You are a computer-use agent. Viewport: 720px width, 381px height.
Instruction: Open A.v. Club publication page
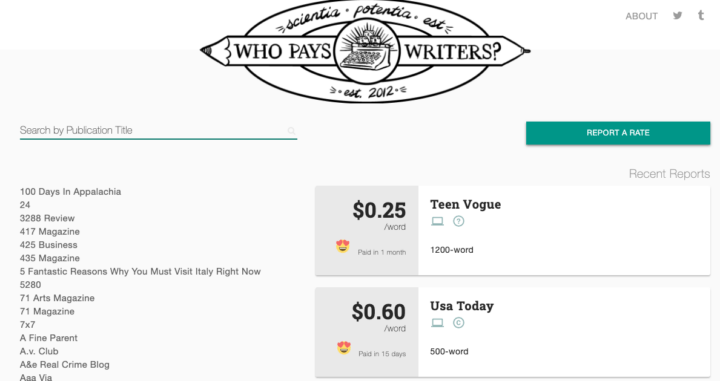[x=39, y=352]
